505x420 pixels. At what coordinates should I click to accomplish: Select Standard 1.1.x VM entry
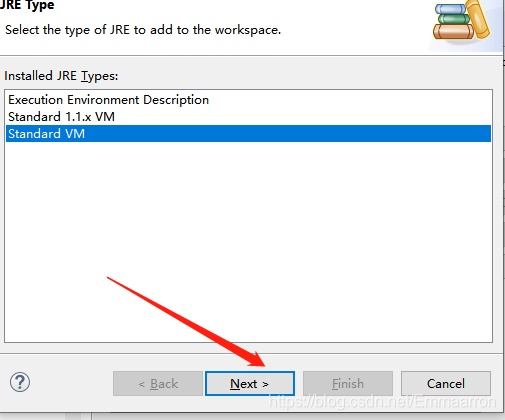point(248,117)
